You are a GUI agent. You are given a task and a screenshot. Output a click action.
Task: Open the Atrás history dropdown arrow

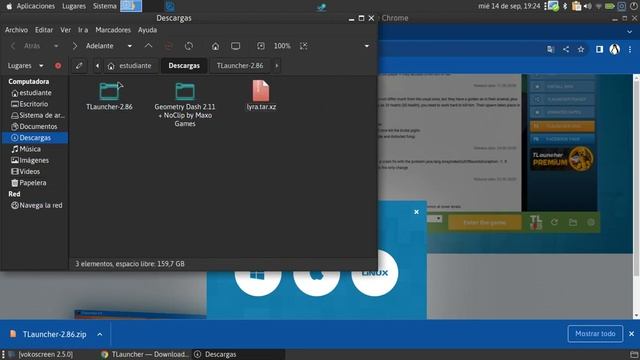coord(56,46)
